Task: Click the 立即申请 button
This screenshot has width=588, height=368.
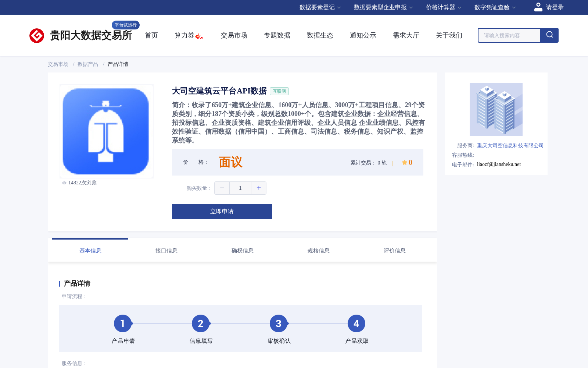Action: pyautogui.click(x=222, y=212)
